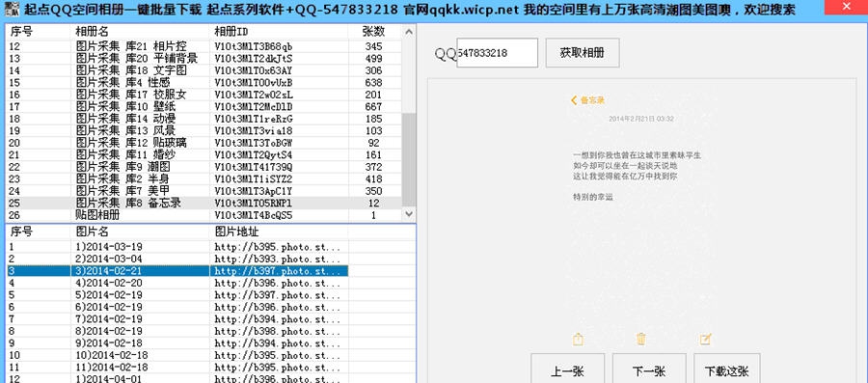Select album 图片采集 库21 相片控

131,46
